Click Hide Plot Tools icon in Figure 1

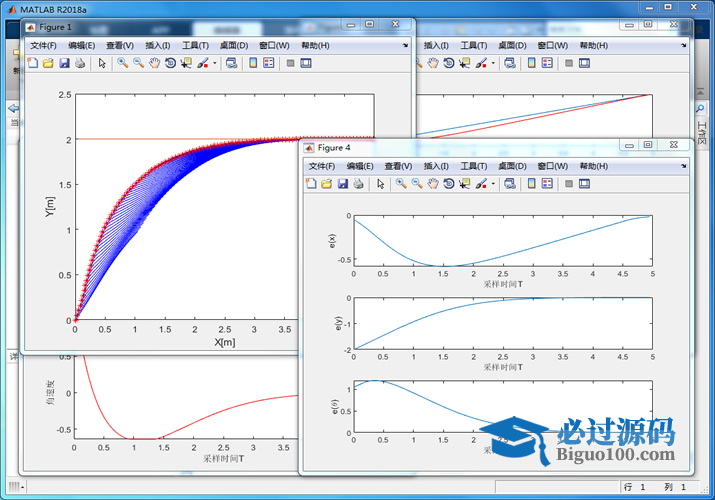coord(290,63)
